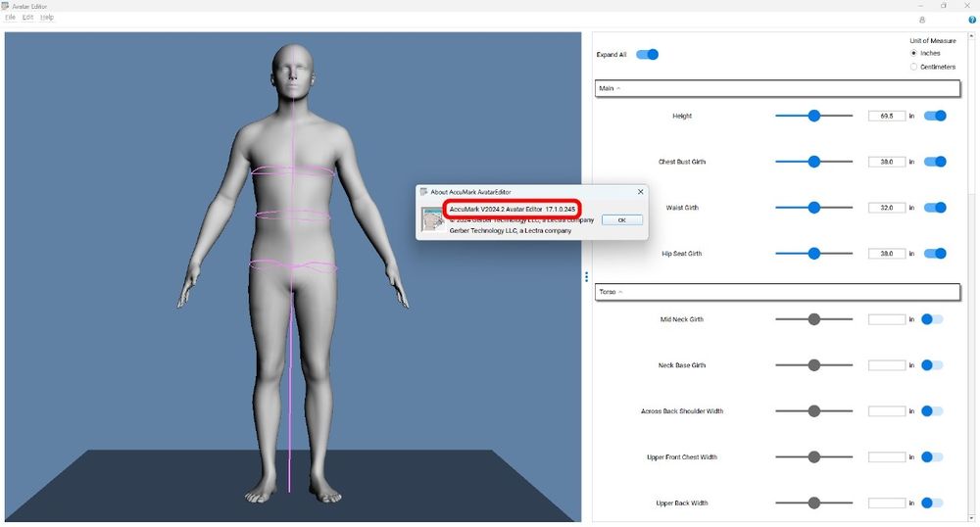The image size is (980, 527).
Task: Restore down the Avatar Editor window
Action: pos(944,6)
